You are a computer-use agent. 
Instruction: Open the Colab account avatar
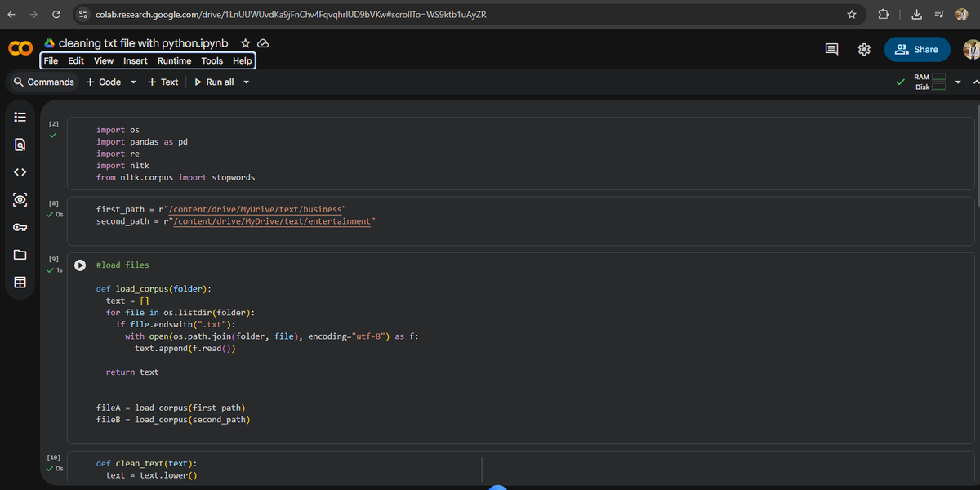tap(970, 50)
